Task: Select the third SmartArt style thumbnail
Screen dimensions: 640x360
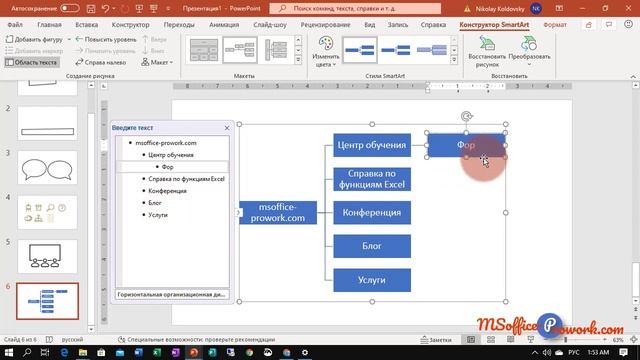Action: coord(431,50)
